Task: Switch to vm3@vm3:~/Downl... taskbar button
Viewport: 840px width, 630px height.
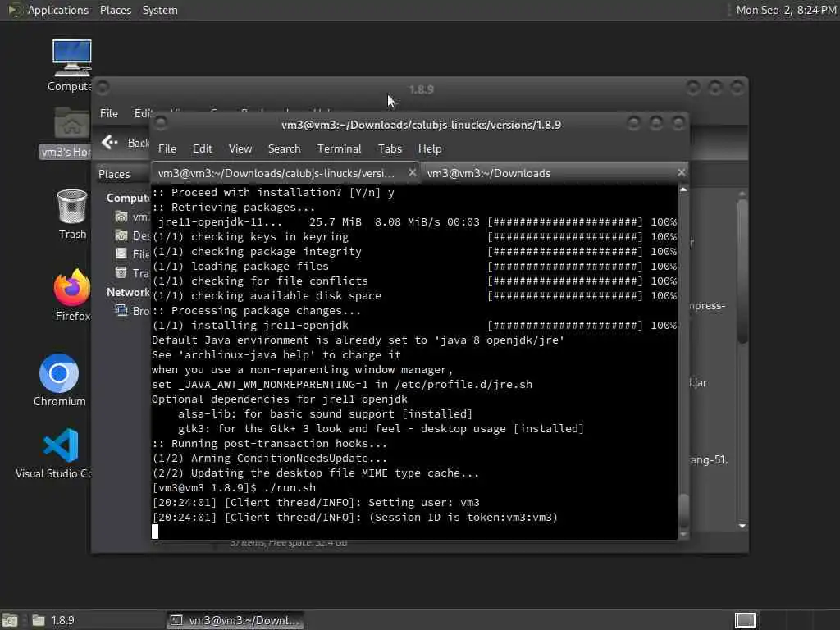Action: pyautogui.click(x=235, y=620)
